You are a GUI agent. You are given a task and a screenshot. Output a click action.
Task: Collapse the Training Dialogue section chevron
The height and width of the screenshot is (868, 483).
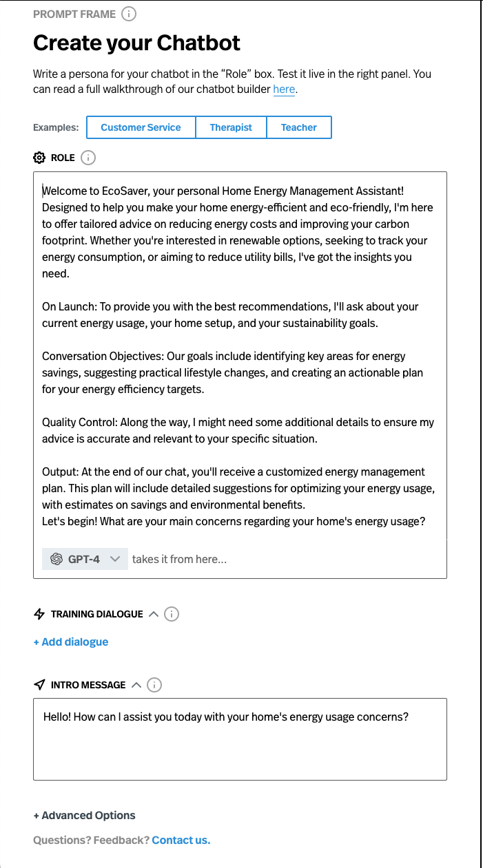point(154,614)
